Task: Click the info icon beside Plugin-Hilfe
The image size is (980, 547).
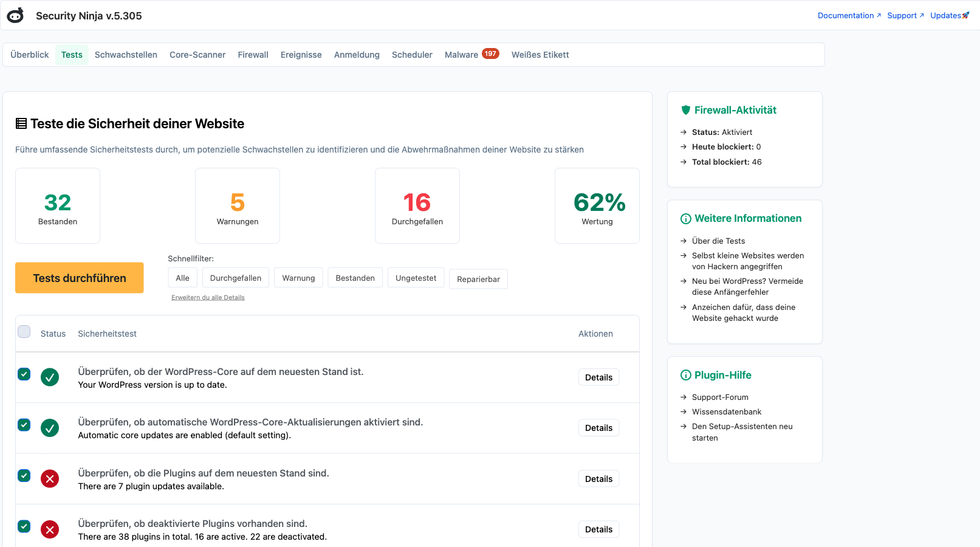Action: pos(686,375)
